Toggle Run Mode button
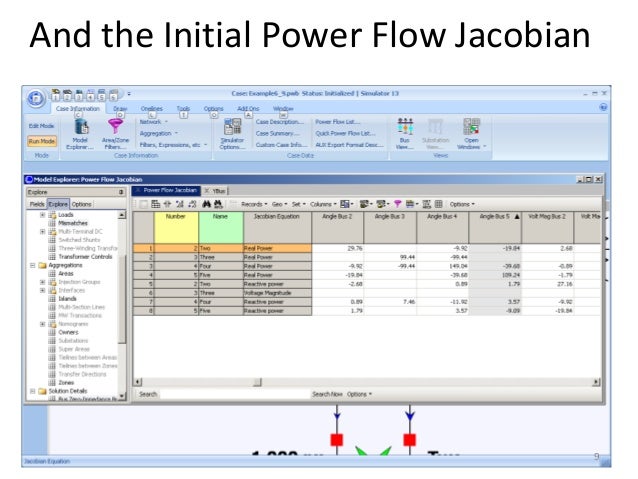The width and height of the screenshot is (638, 479). point(42,141)
